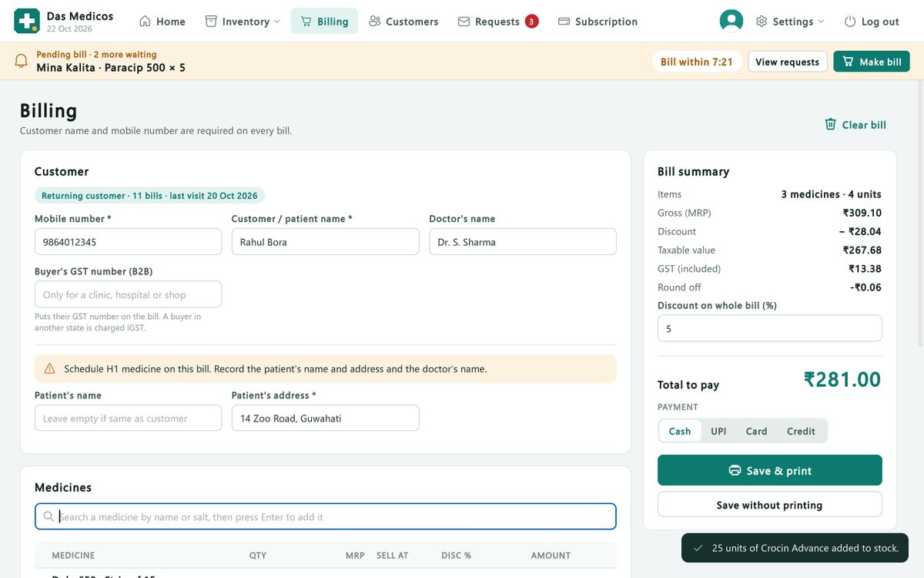Screen dimensions: 924x578
Task: Click the 'Pending bill · 2 more waiting' text
Action: tap(96, 55)
